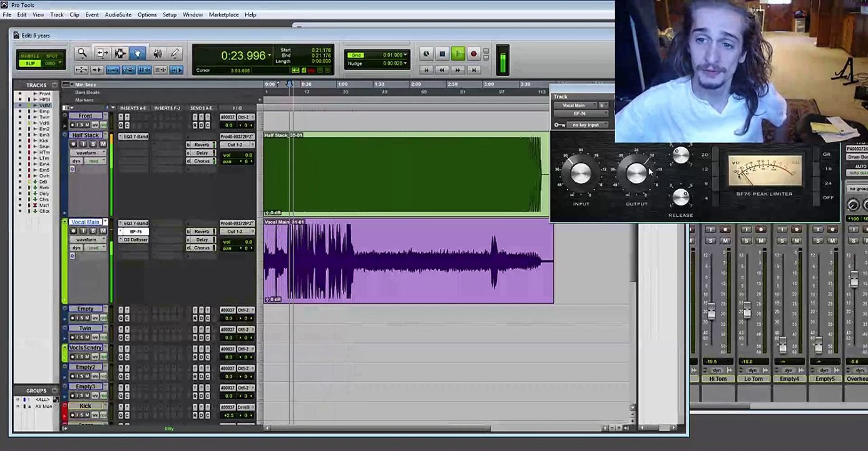Select the Zoomer tool
This screenshot has width=868, height=451.
(82, 54)
